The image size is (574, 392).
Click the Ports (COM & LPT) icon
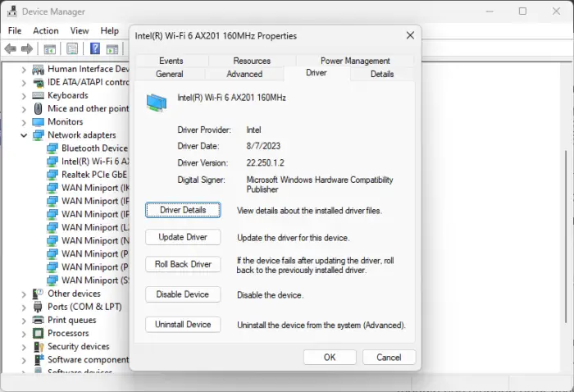pos(38,307)
